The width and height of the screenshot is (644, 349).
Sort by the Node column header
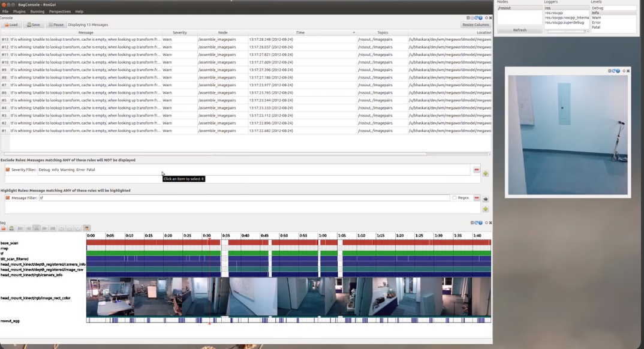coord(222,32)
